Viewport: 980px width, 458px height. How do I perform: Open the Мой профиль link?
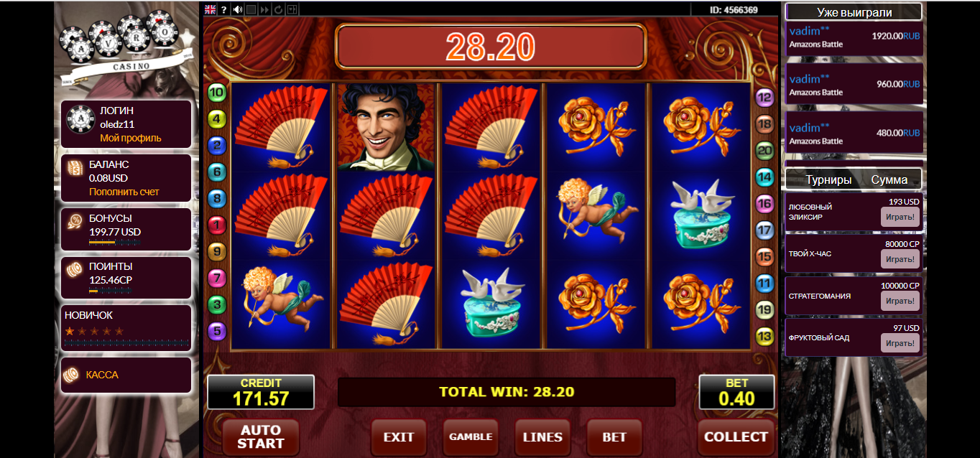(131, 138)
